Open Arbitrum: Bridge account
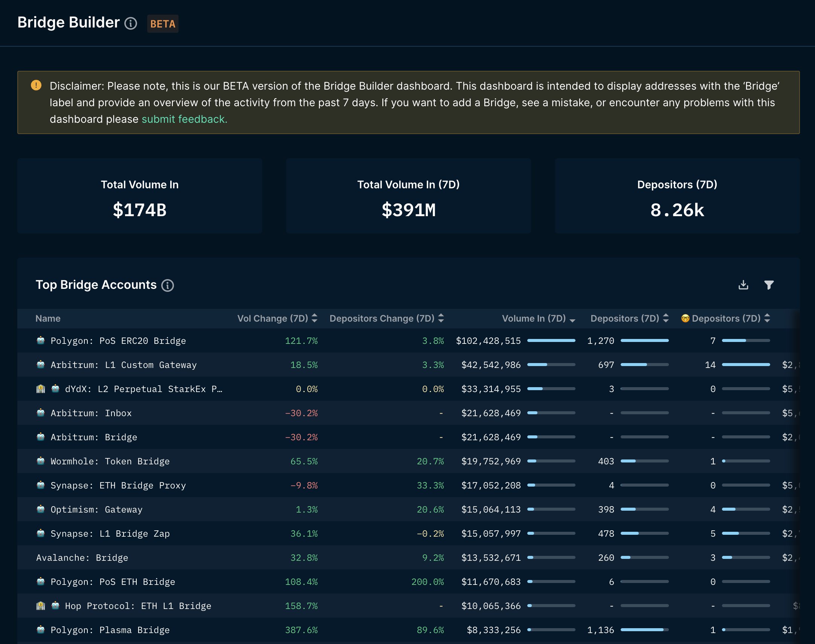815x644 pixels. (94, 437)
